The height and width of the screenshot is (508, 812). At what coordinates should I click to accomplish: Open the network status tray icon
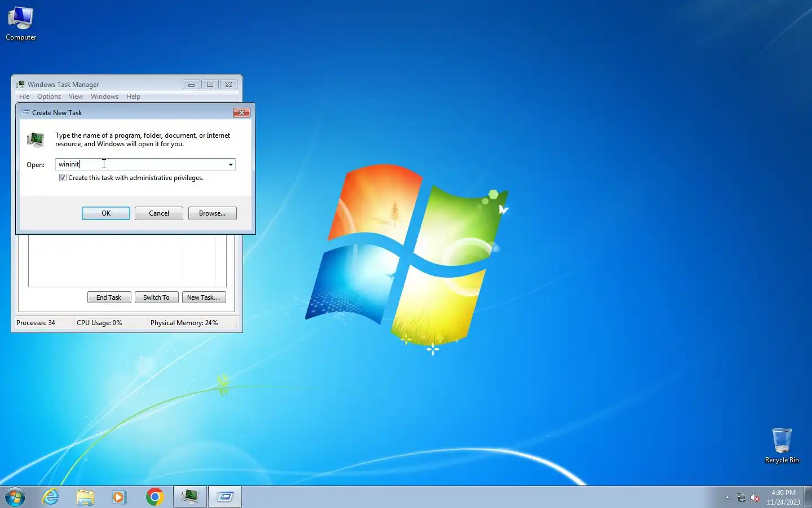741,497
